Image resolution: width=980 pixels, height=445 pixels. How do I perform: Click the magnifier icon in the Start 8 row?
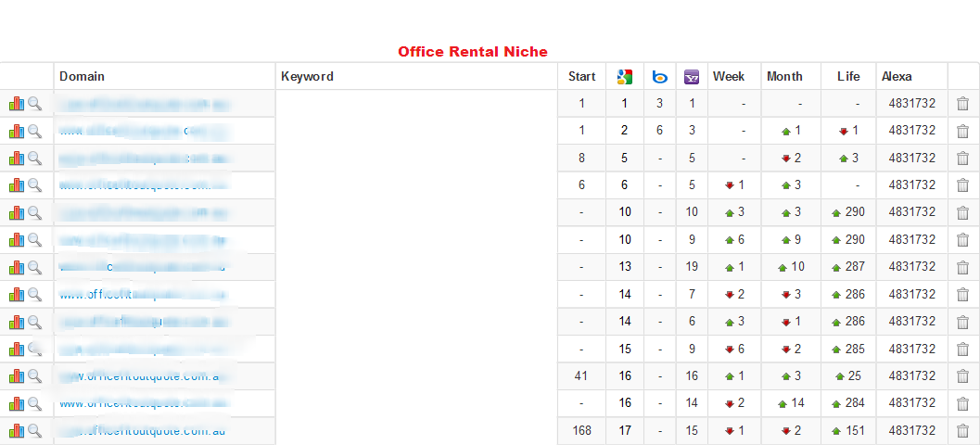click(35, 159)
